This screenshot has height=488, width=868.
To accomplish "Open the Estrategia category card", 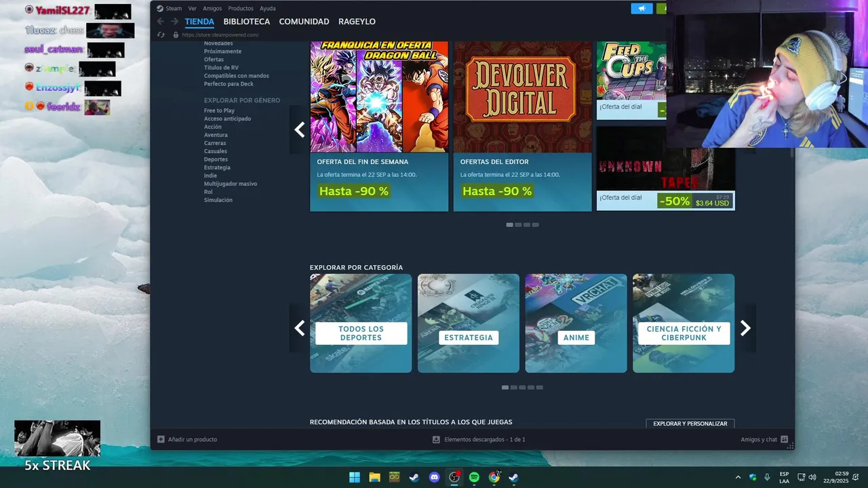I will (469, 323).
